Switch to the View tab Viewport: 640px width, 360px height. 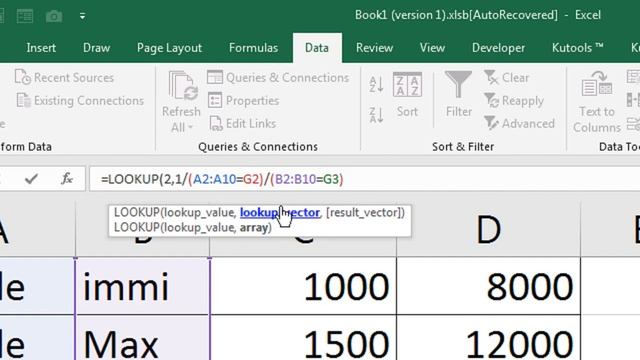click(432, 48)
